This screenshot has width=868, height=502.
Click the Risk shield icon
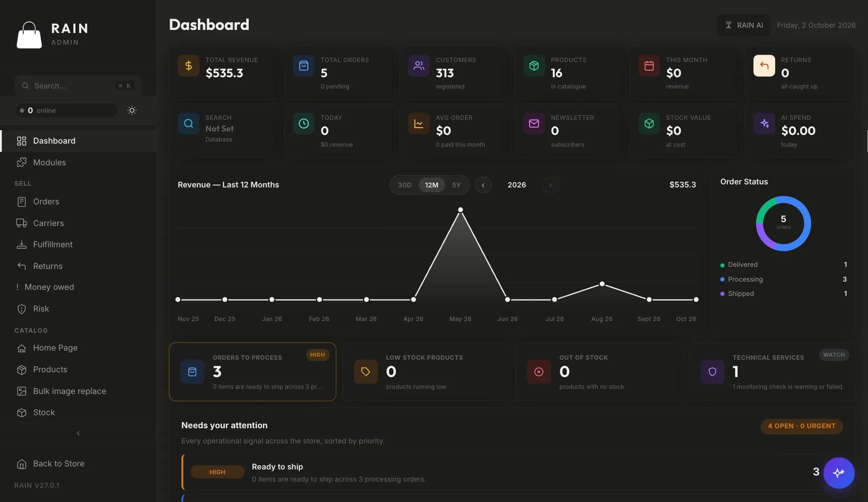pos(22,309)
